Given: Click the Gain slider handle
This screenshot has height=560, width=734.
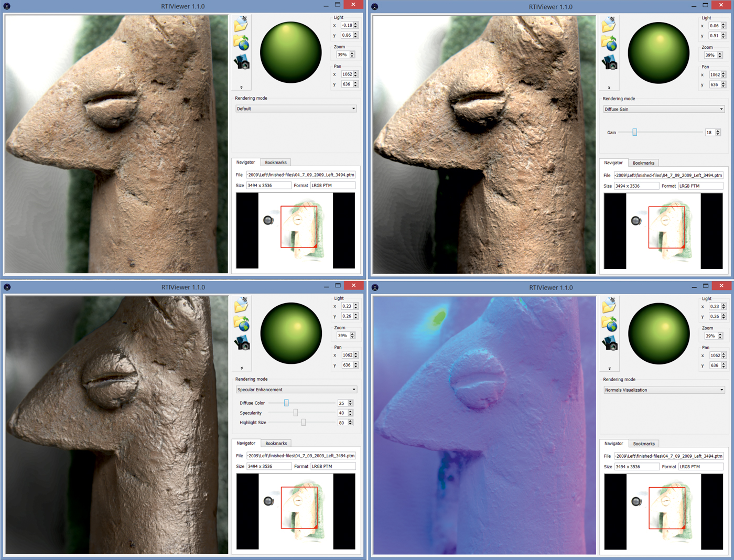Looking at the screenshot, I should coord(634,133).
